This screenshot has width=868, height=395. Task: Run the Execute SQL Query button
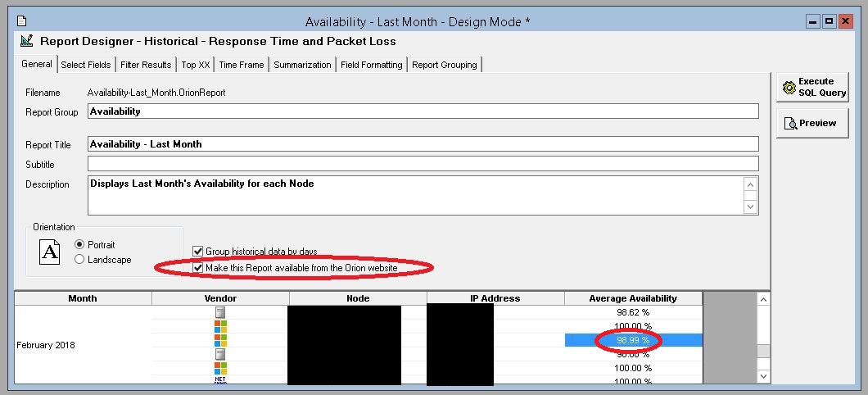pos(812,87)
